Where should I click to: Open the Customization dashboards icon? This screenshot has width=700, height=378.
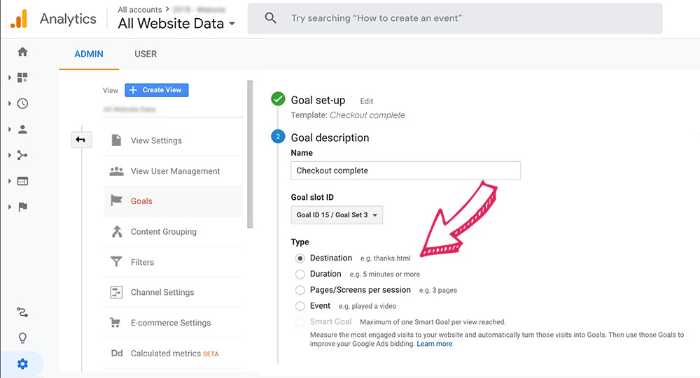coord(22,78)
